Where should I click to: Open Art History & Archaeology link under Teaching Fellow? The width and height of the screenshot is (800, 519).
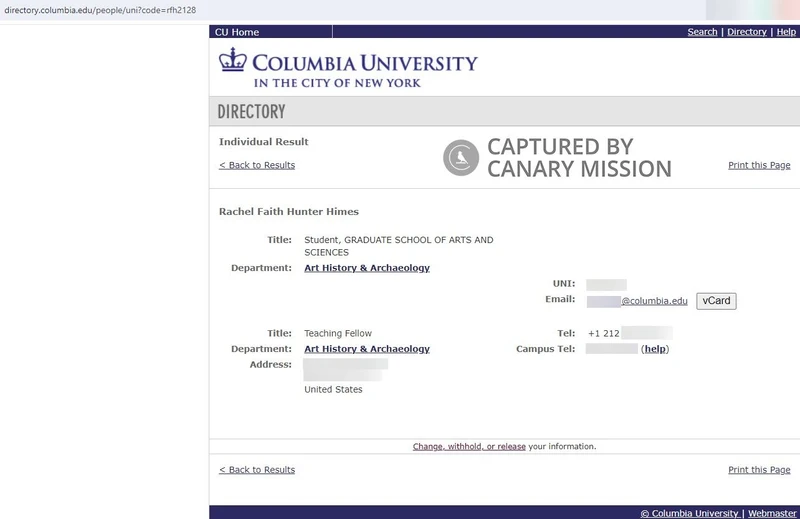coord(367,349)
